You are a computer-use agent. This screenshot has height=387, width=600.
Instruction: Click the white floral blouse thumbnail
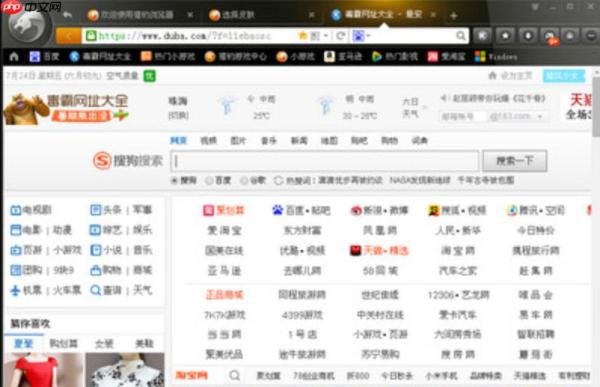coord(125,370)
